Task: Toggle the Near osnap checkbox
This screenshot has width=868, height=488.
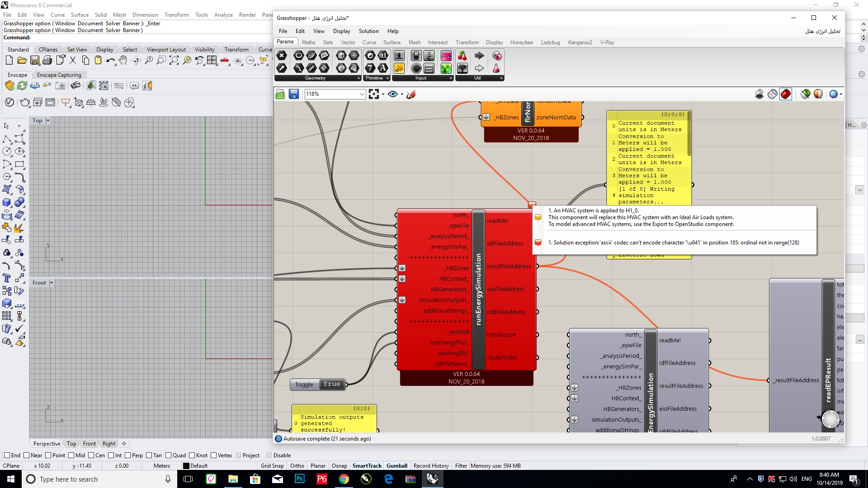Action: point(26,455)
